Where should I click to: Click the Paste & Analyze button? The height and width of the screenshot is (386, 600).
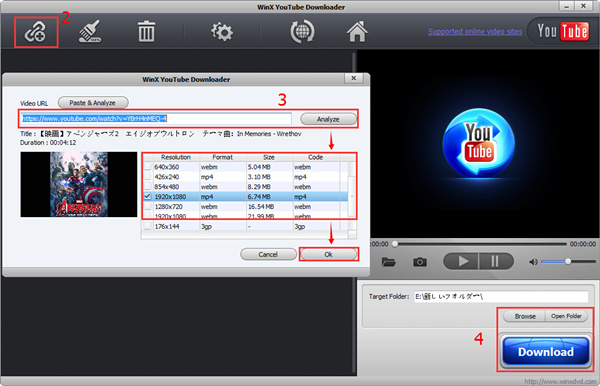(93, 103)
